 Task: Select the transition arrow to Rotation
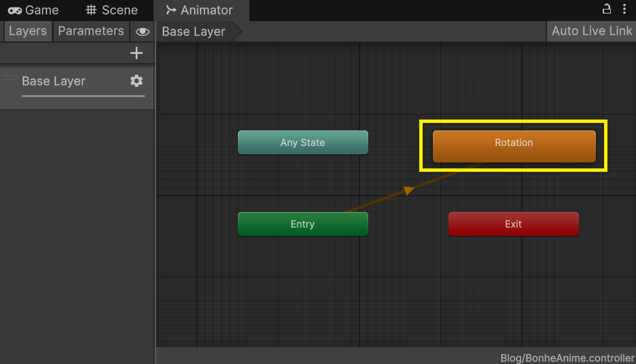[x=408, y=191]
